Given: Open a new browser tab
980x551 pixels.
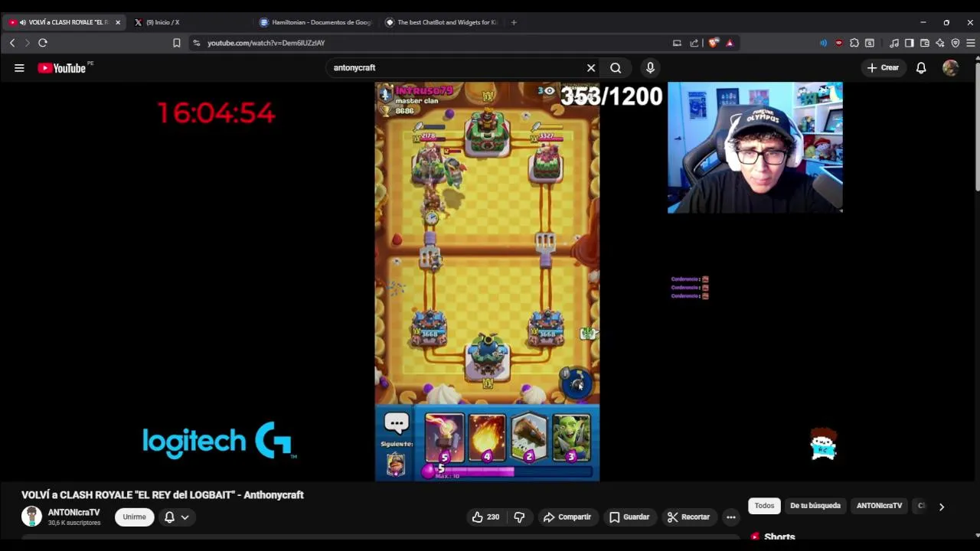Looking at the screenshot, I should (x=514, y=22).
